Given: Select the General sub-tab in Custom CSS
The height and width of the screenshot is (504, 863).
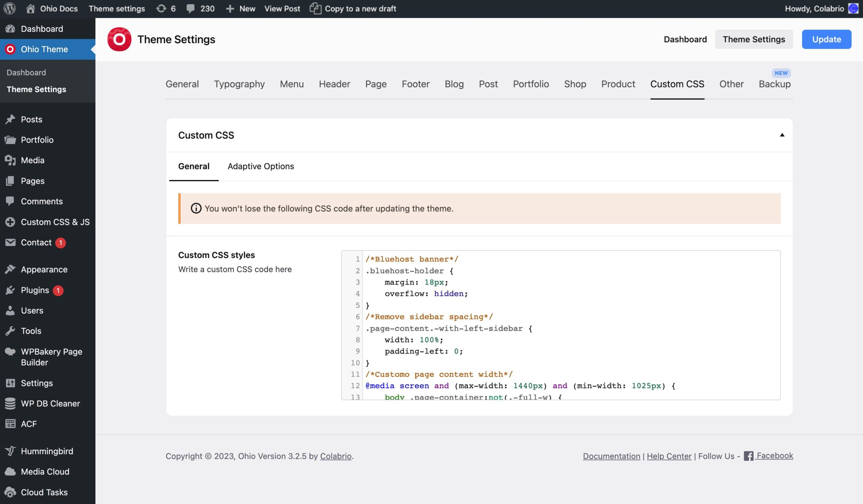Looking at the screenshot, I should 194,167.
